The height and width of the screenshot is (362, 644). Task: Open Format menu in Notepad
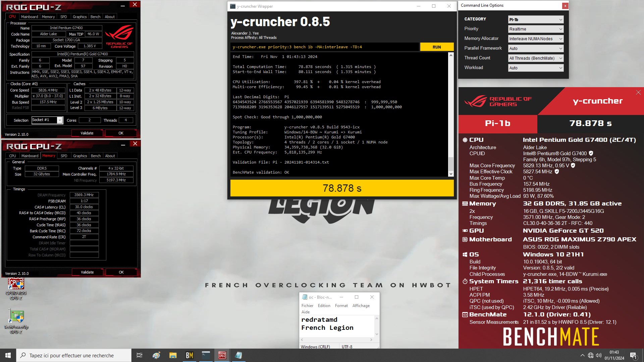341,306
